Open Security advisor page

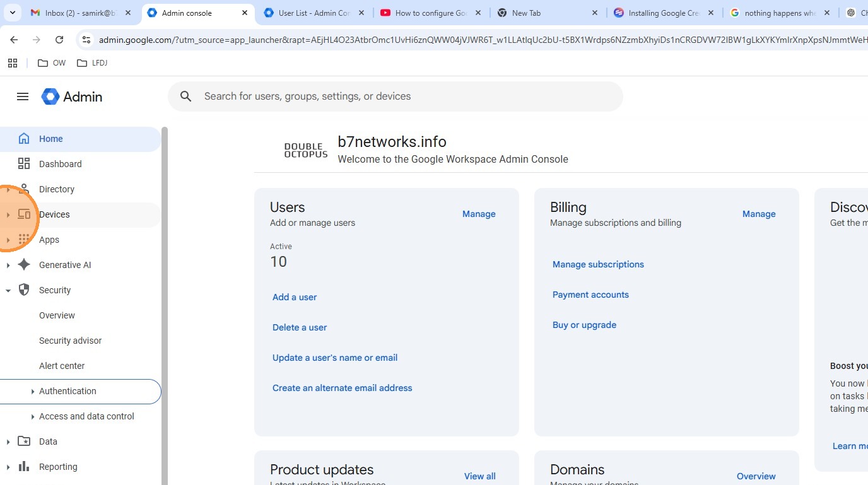70,341
